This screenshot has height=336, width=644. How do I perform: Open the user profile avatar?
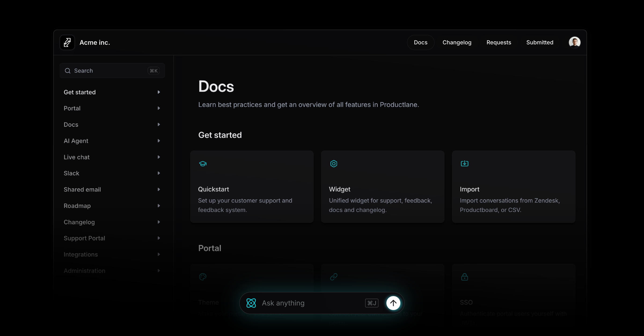[575, 42]
